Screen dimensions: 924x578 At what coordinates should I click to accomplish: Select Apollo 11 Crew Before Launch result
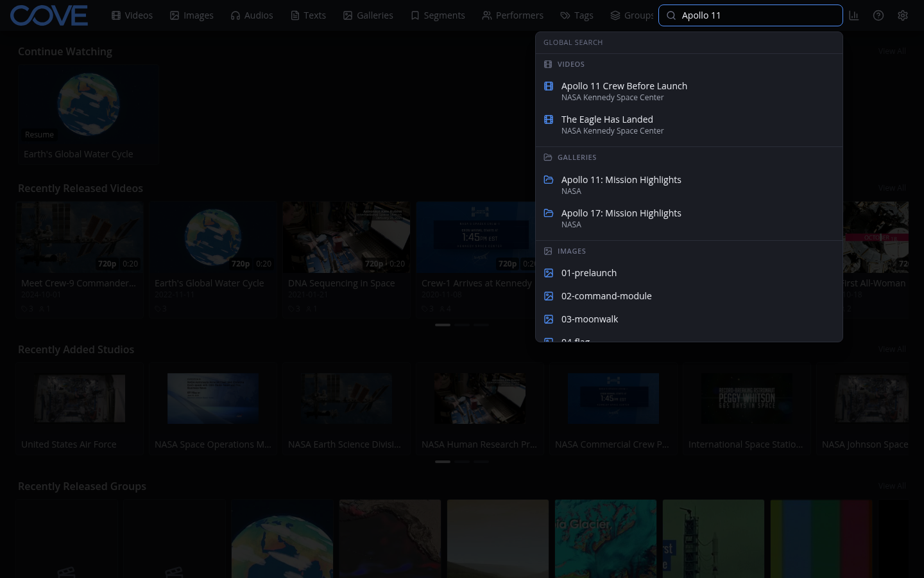[689, 91]
